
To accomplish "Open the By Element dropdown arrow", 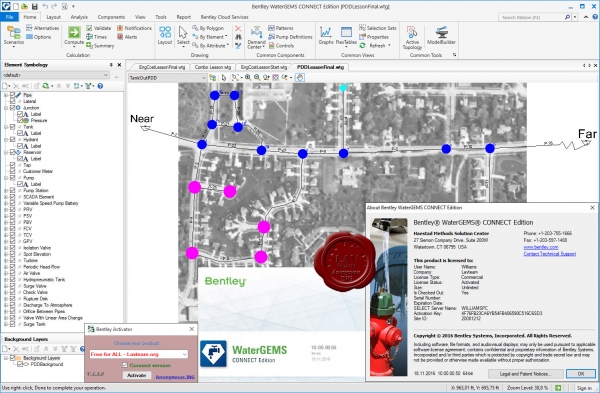I will click(x=226, y=37).
